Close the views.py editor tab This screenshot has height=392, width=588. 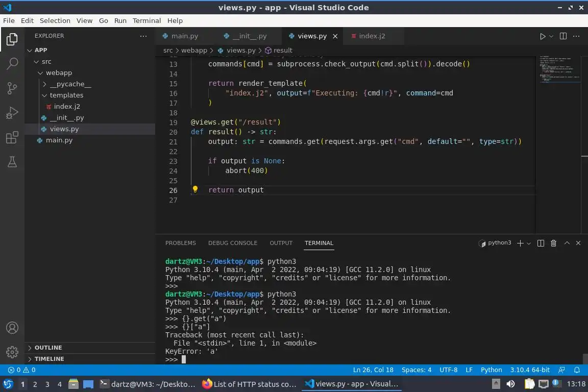(x=335, y=36)
